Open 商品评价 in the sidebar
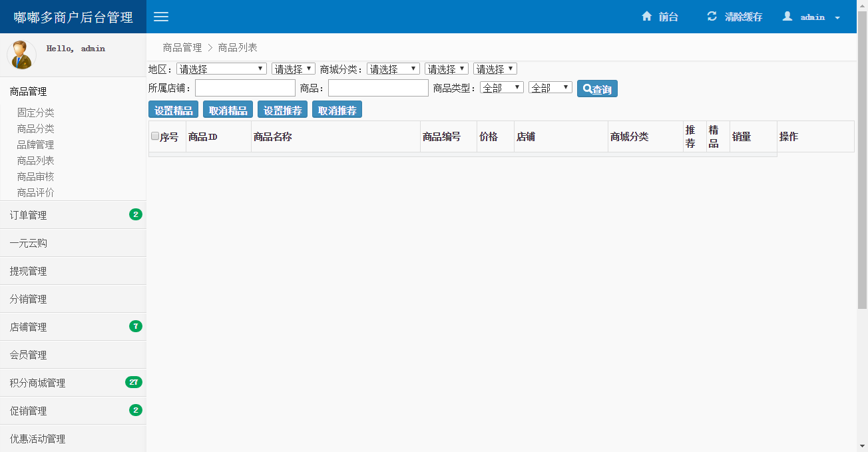Screen dimensions: 868x452 (x=36, y=192)
